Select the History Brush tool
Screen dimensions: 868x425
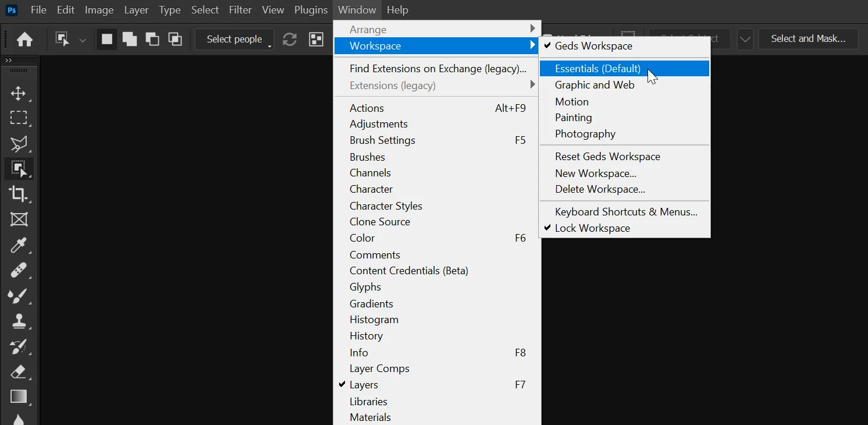19,346
